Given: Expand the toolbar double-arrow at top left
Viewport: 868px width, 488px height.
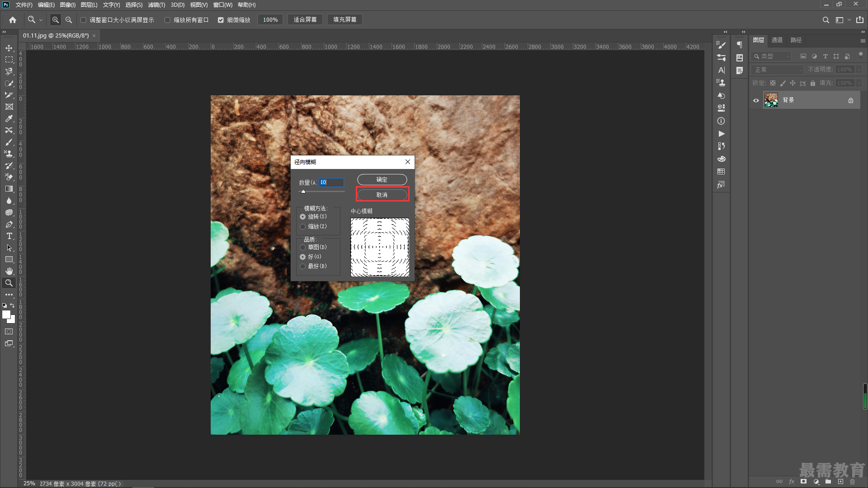Looking at the screenshot, I should 4,32.
